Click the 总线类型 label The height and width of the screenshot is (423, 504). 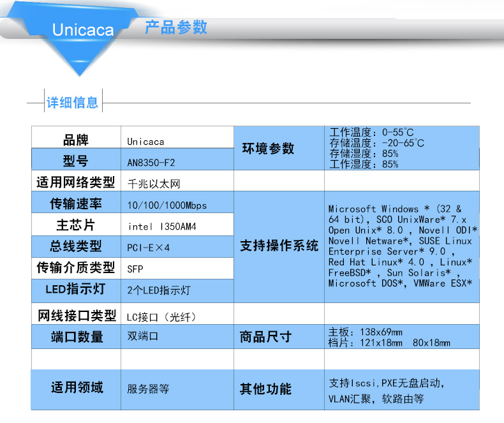(76, 246)
